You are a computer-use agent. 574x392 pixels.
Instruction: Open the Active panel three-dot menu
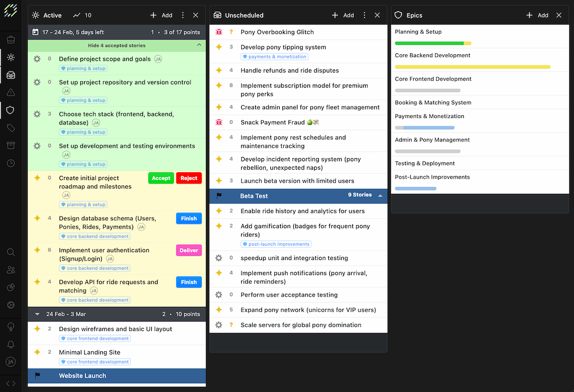(x=183, y=16)
